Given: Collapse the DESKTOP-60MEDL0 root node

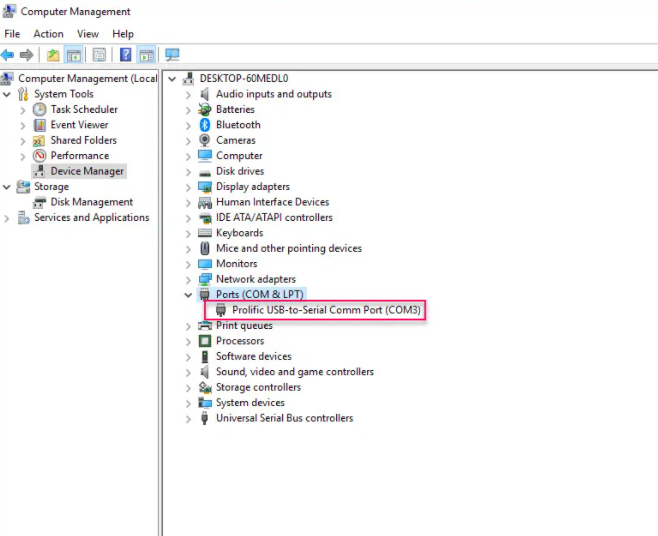Looking at the screenshot, I should 172,79.
